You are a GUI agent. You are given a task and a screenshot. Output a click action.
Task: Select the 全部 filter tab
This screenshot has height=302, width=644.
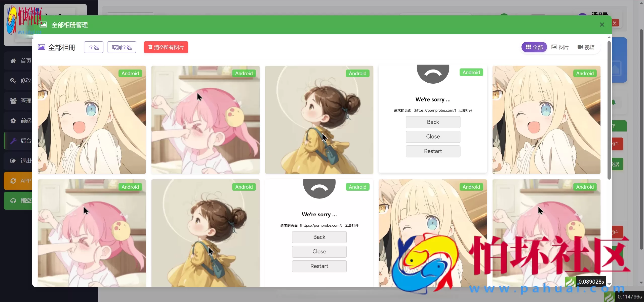point(534,47)
